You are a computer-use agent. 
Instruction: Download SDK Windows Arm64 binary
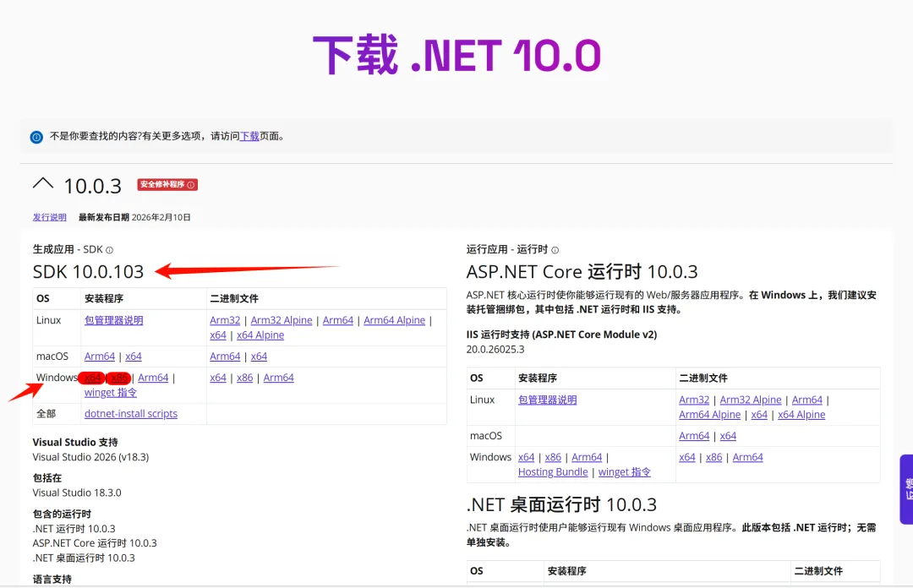278,378
